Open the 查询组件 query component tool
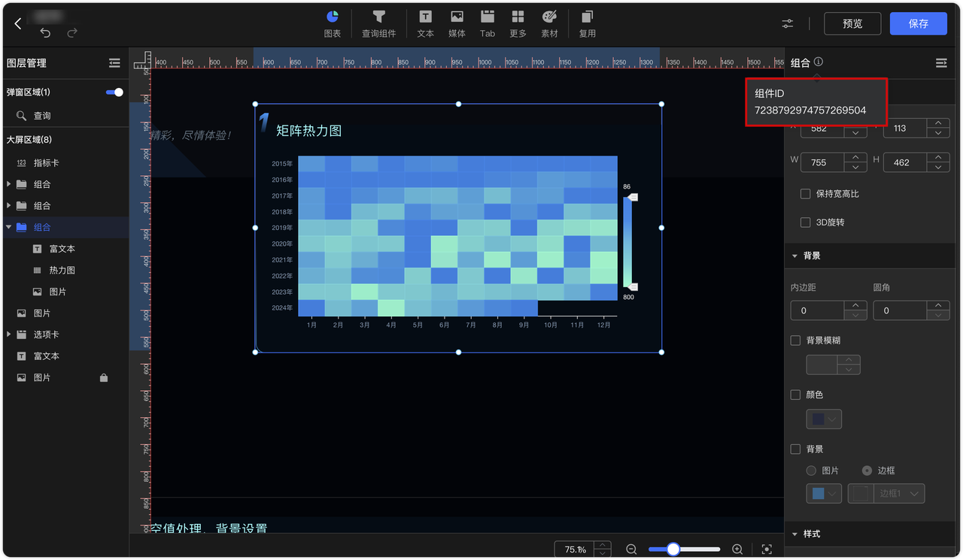This screenshot has height=560, width=963. 378,24
